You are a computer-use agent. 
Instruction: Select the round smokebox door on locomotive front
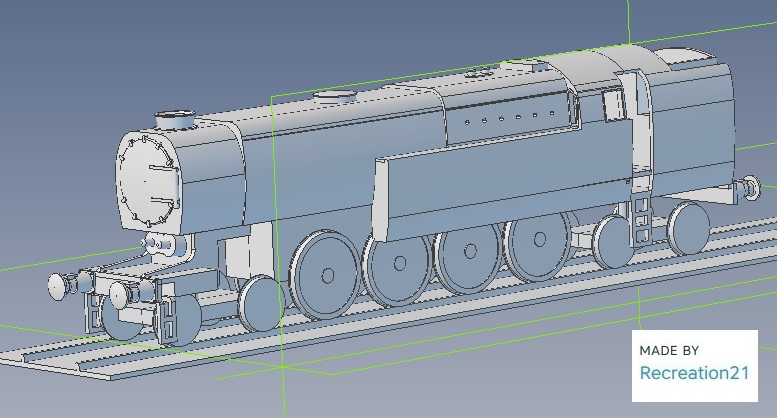[x=146, y=181]
